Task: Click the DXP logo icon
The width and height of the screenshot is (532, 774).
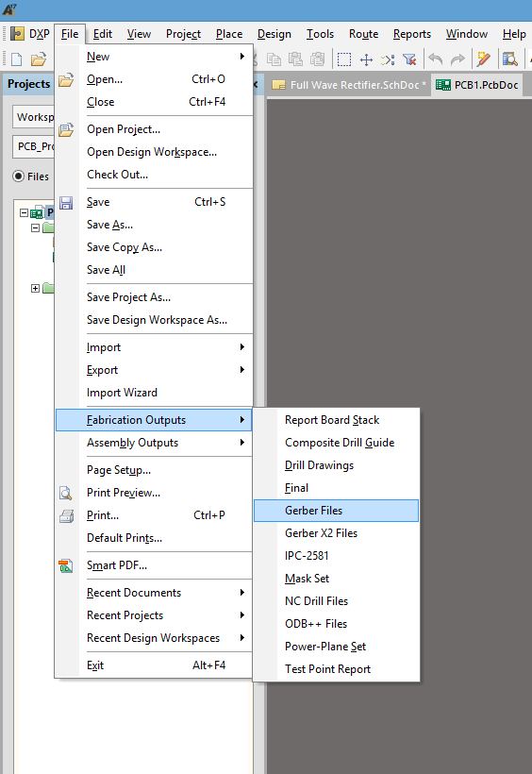Action: [x=17, y=34]
